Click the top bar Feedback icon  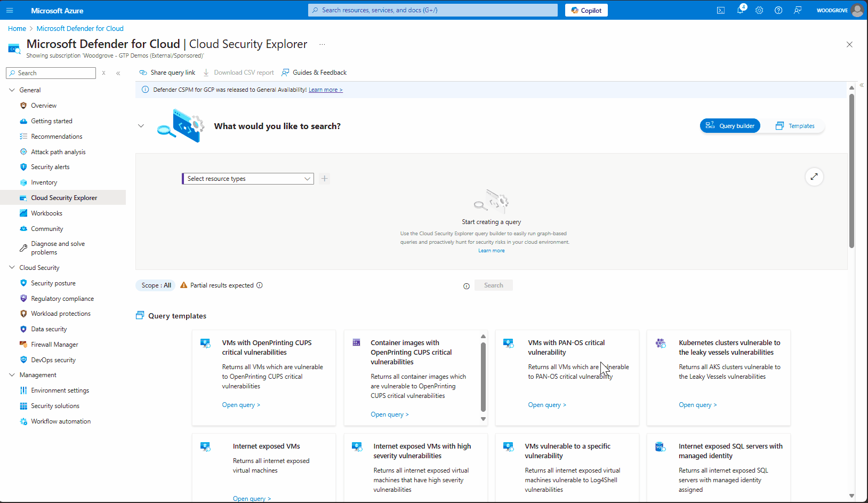798,10
